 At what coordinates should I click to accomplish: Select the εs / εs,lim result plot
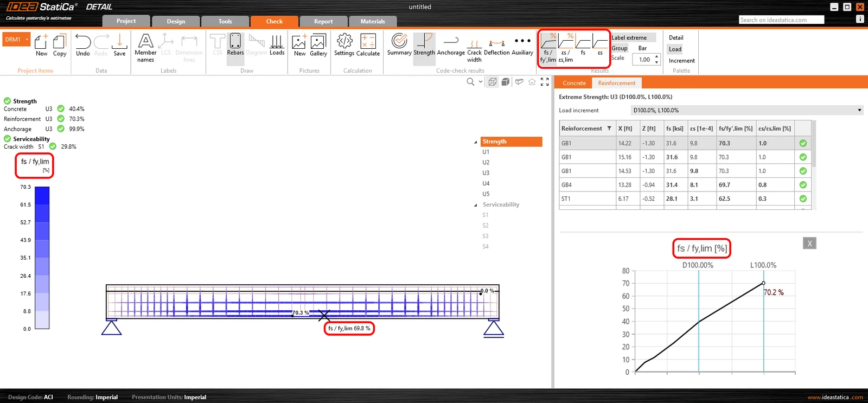tap(566, 48)
